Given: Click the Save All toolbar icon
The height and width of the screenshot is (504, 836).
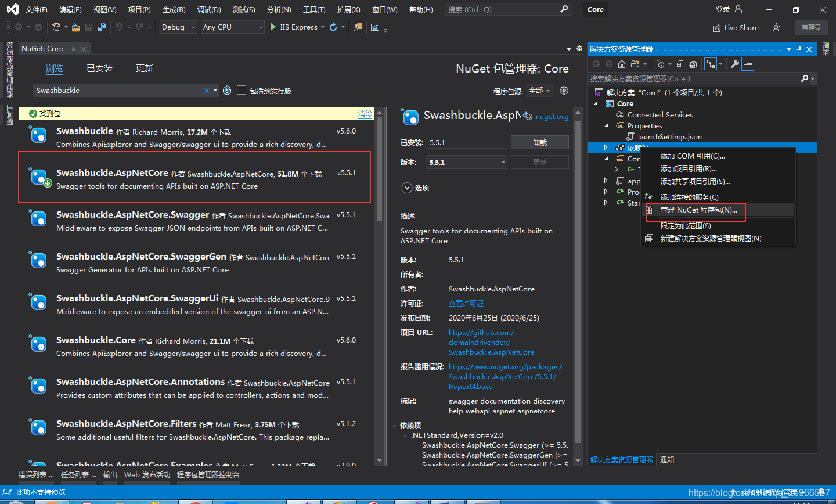Looking at the screenshot, I should (x=102, y=27).
